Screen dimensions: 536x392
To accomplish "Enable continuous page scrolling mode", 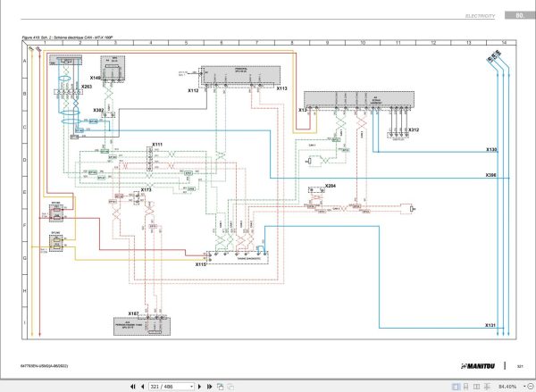I will (x=465, y=387).
